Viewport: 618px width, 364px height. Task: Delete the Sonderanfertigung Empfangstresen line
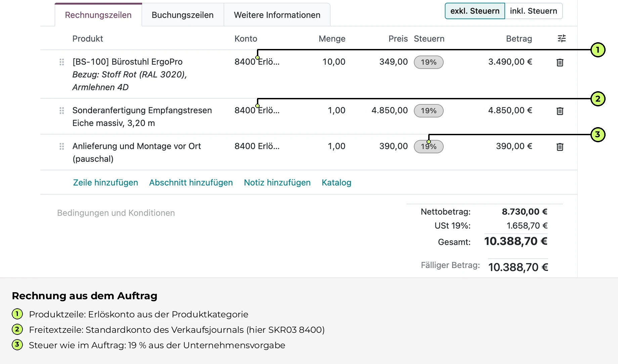click(x=560, y=111)
